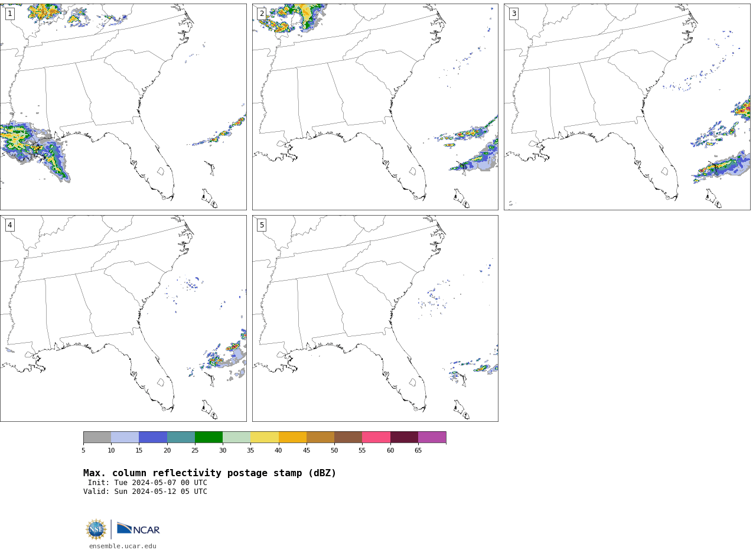Screen dimensions: 756x553
Task: Open ensemble member 3 reflectivity map
Action: (627, 107)
